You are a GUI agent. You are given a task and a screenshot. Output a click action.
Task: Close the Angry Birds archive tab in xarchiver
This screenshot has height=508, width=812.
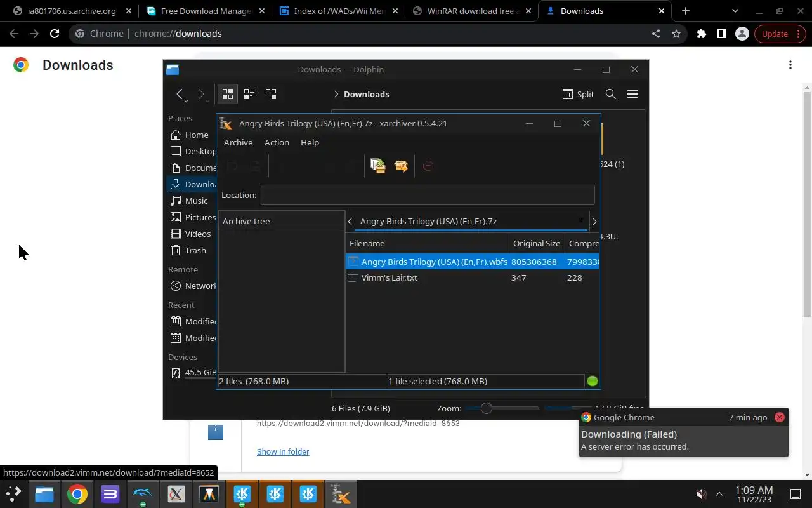click(x=580, y=221)
